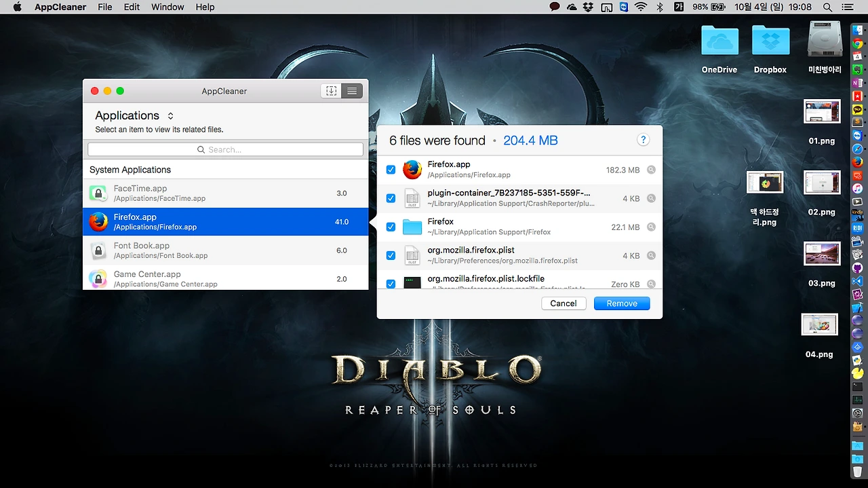Screen dimensions: 868x488
Task: Select the OneDrive desktop folder
Action: 719,41
